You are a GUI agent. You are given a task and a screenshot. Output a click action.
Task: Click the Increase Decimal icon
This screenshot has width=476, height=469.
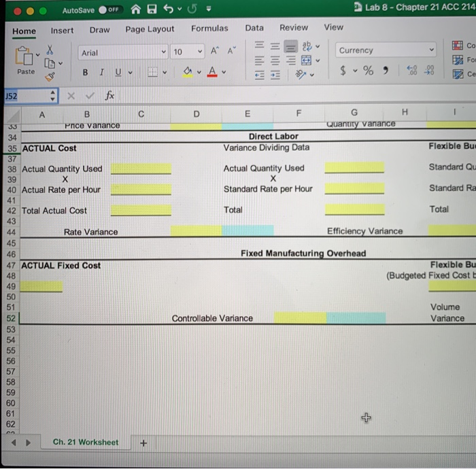411,70
